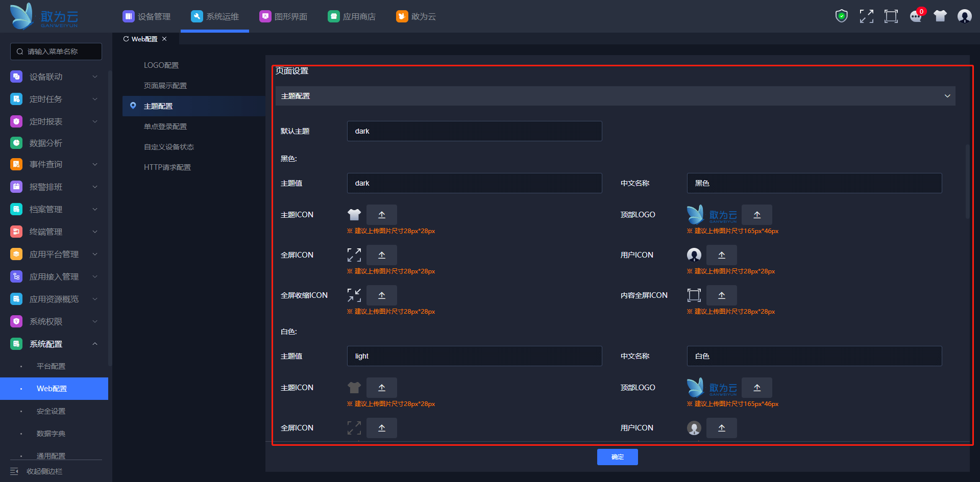Collapse the 系统配置 sidebar menu
This screenshot has width=980, height=482.
(54, 344)
